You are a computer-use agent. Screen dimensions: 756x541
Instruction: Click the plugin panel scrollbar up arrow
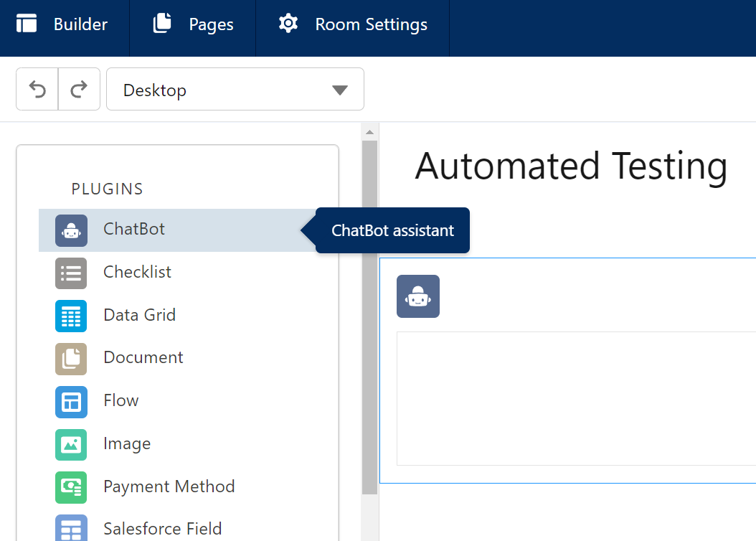(370, 132)
